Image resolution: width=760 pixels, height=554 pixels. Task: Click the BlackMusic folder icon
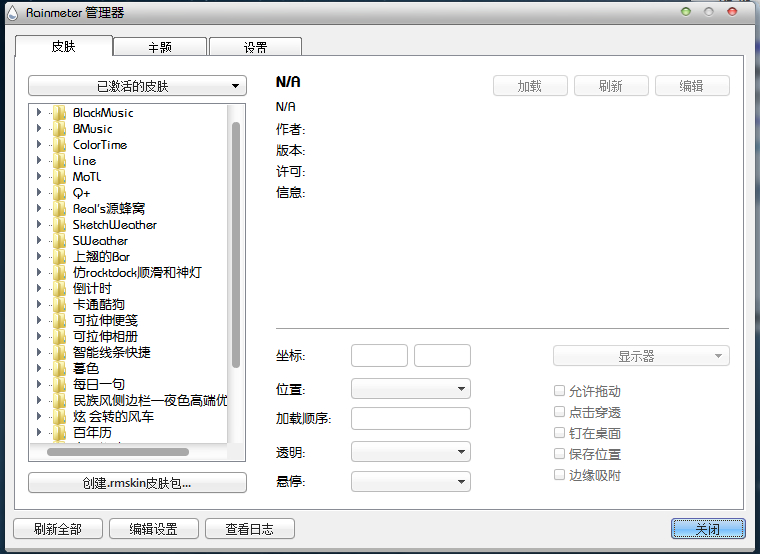59,112
